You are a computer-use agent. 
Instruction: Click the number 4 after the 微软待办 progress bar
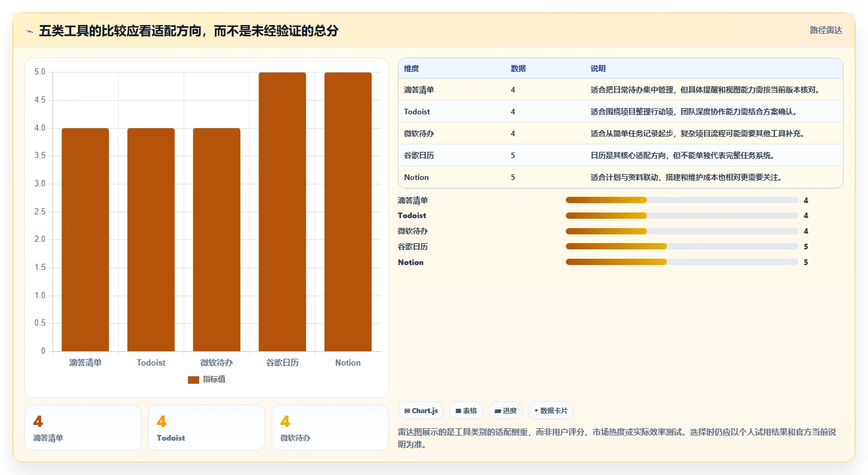coord(806,231)
